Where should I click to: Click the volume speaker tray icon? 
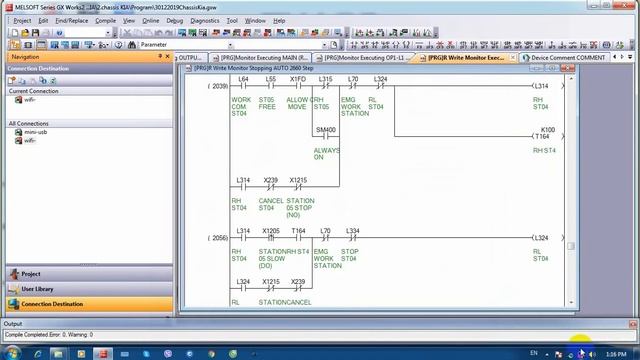click(592, 354)
